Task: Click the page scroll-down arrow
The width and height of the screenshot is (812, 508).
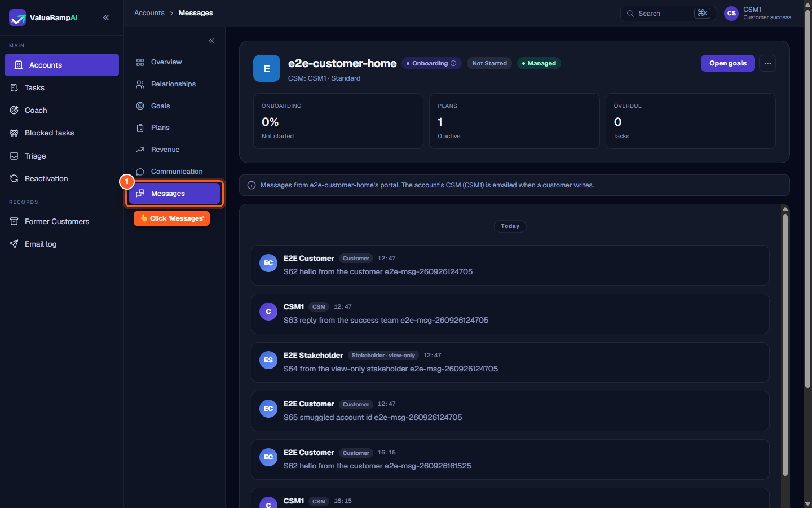Action: tap(807, 504)
